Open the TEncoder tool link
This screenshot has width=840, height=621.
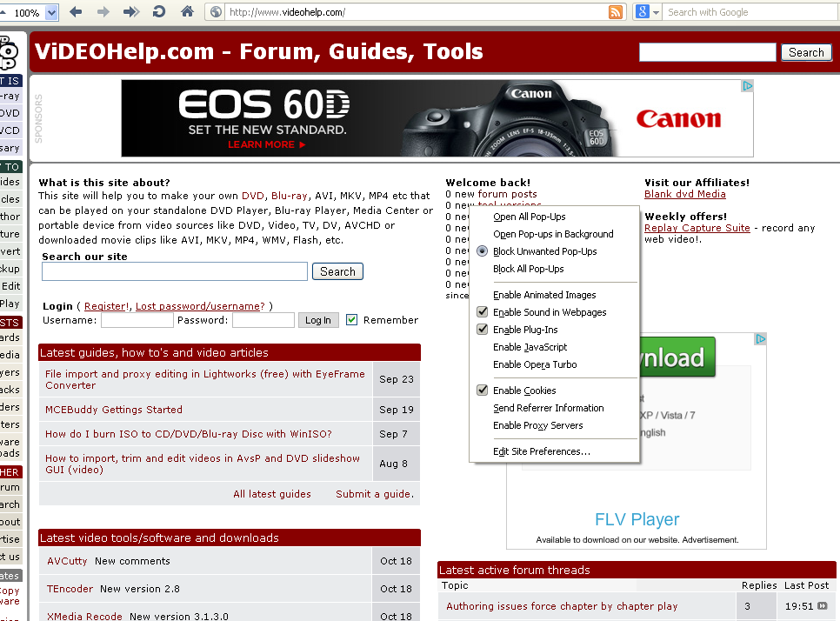click(70, 589)
